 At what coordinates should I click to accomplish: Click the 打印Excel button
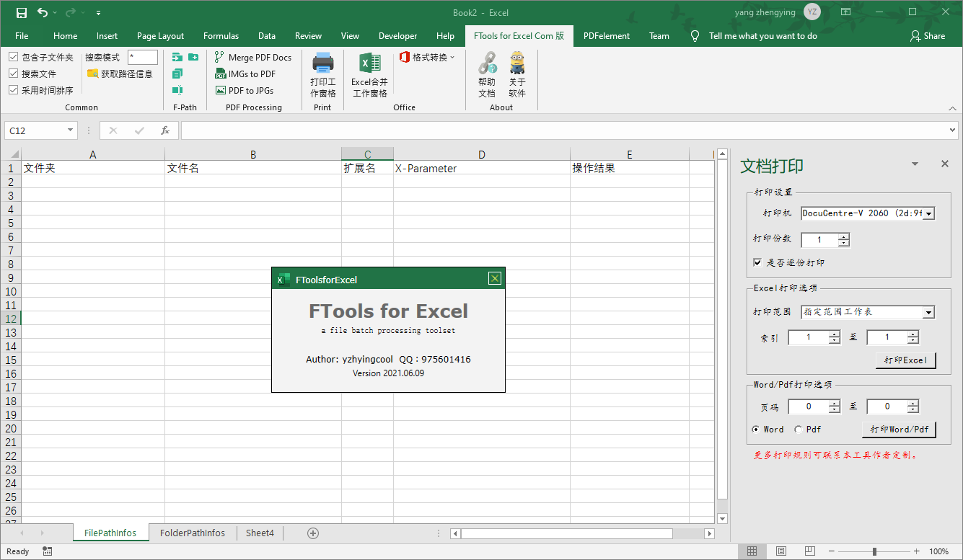[905, 360]
